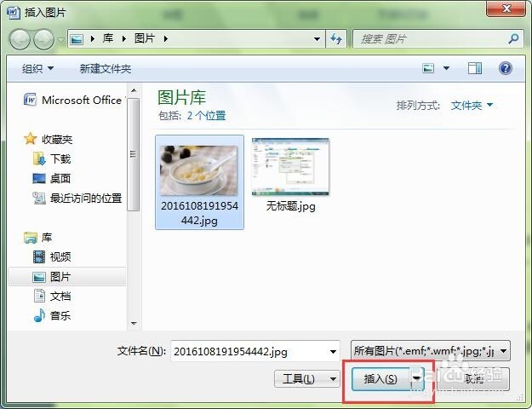The height and width of the screenshot is (409, 532).
Task: Open 音乐 library
Action: tap(60, 315)
